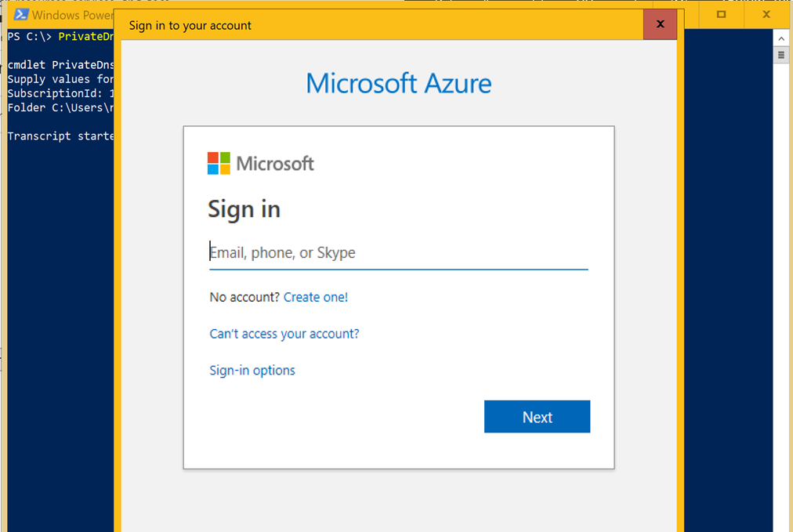
Task: Click the hamburger-style scrollbar thumb icon
Action: click(780, 54)
